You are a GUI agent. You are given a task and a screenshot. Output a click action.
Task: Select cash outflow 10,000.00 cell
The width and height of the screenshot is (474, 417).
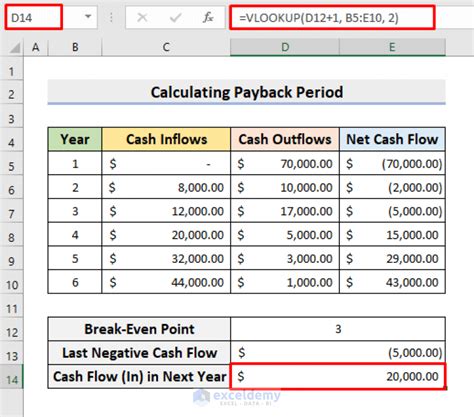pyautogui.click(x=285, y=187)
